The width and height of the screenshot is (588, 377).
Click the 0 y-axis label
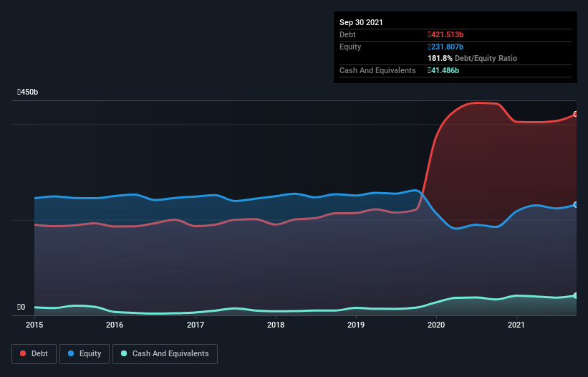point(21,307)
